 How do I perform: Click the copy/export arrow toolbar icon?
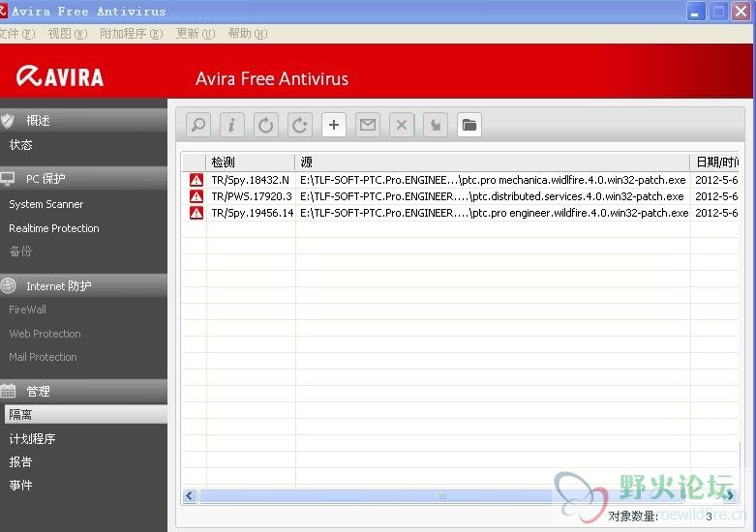pos(436,126)
